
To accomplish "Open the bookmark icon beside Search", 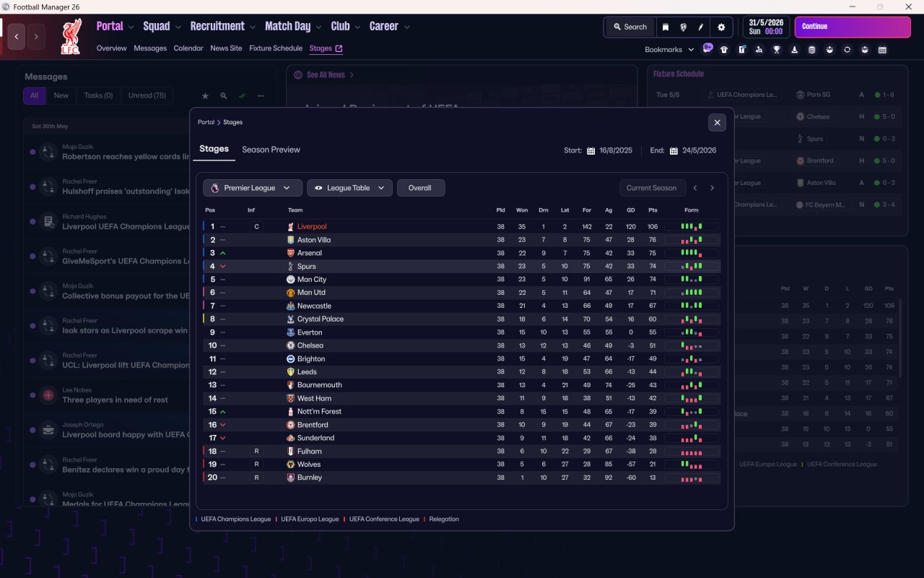I will click(x=666, y=27).
